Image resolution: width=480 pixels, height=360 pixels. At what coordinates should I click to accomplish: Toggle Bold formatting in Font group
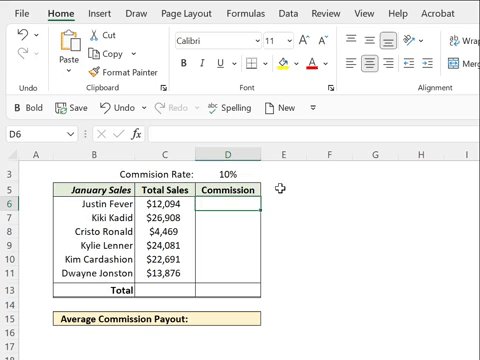[x=183, y=63]
